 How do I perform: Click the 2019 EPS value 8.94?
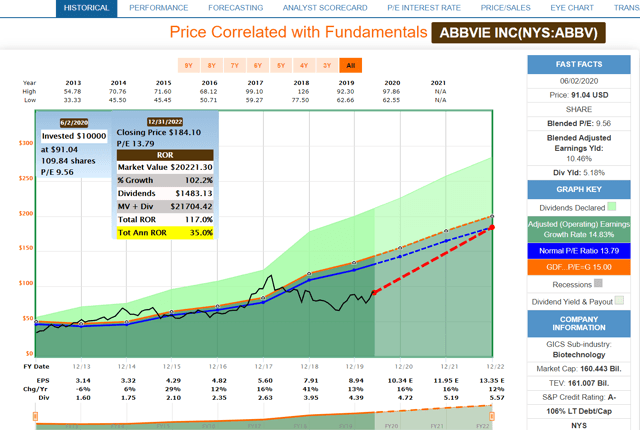click(356, 380)
